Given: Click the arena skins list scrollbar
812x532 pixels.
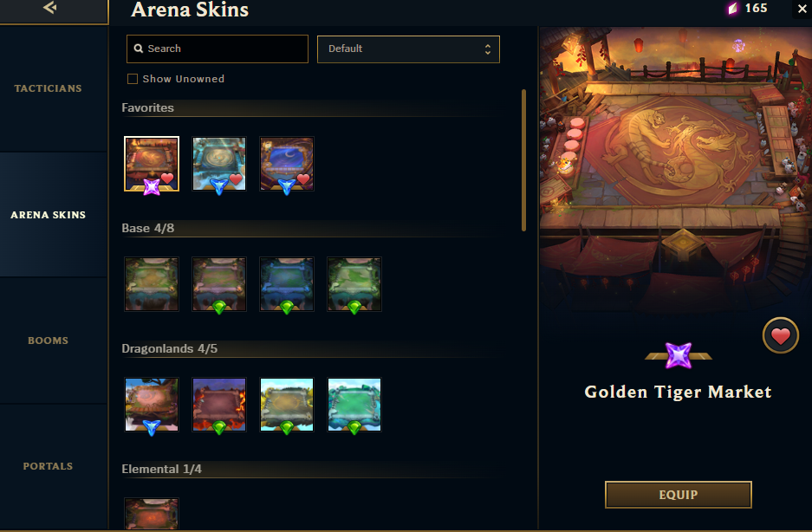Looking at the screenshot, I should pyautogui.click(x=523, y=160).
